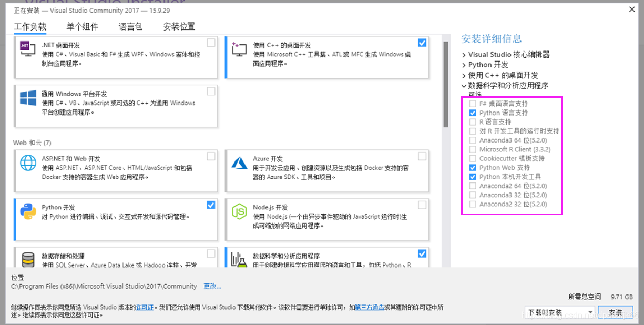This screenshot has height=325, width=644.
Task: Enable Anaconda3 32 位(5.2.0) option
Action: pyautogui.click(x=473, y=195)
